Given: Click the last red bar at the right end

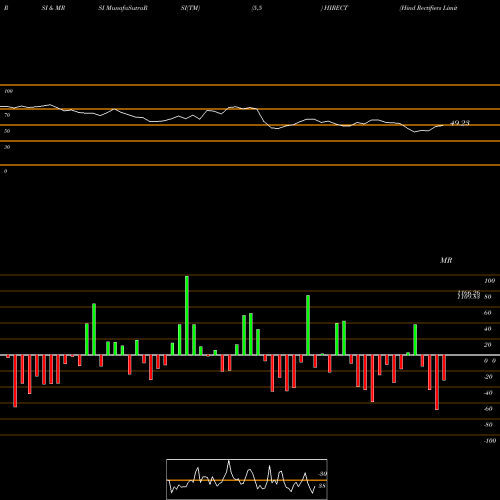Looking at the screenshot, I should point(444,368).
